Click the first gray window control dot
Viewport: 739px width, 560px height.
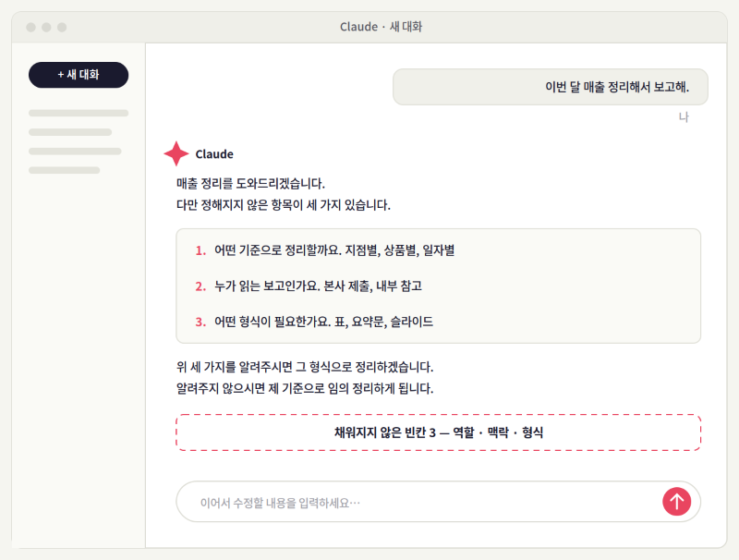coord(31,28)
